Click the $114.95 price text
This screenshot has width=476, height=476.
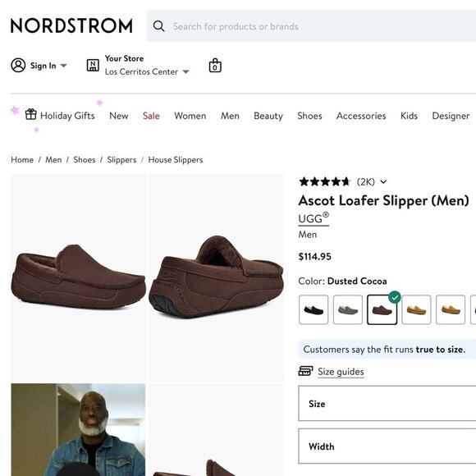pos(315,257)
